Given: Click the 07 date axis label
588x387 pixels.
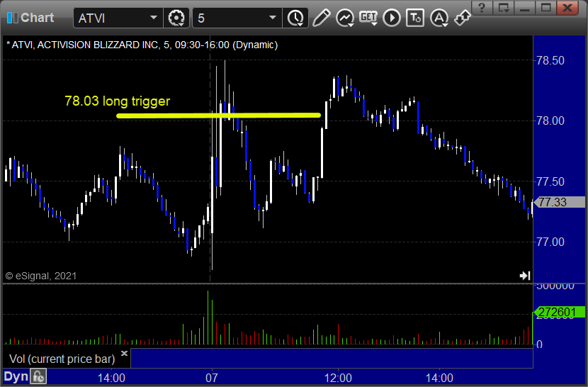Looking at the screenshot, I should [x=212, y=378].
